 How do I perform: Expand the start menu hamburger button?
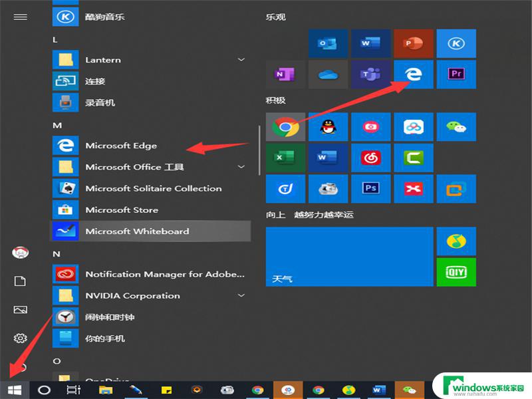21,17
